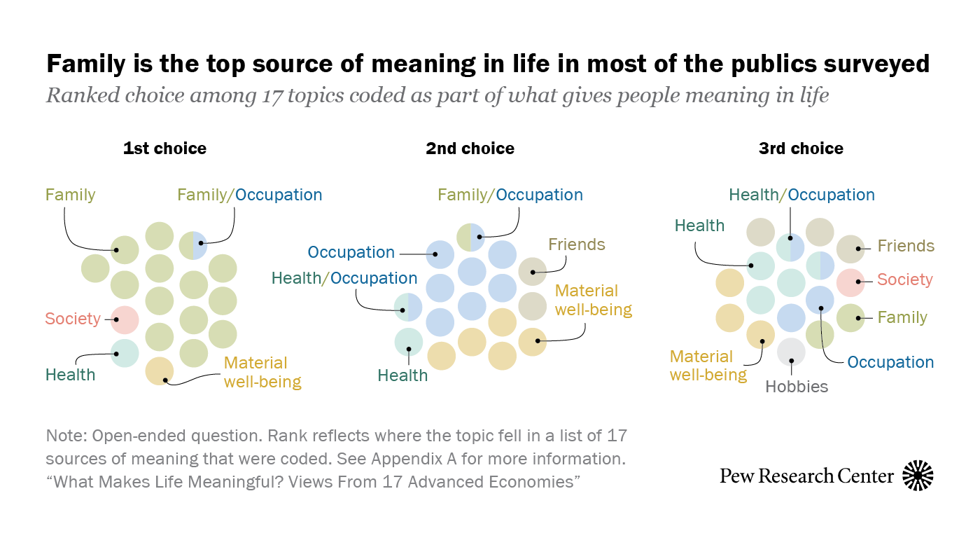Click the teal Health circle under 1st choice

[x=125, y=354]
